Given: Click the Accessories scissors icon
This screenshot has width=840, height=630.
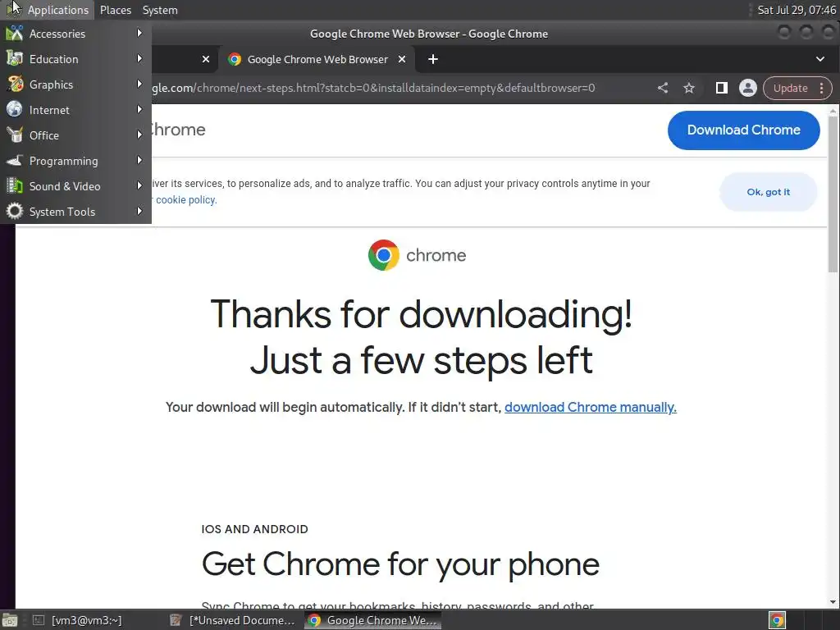Looking at the screenshot, I should 15,33.
